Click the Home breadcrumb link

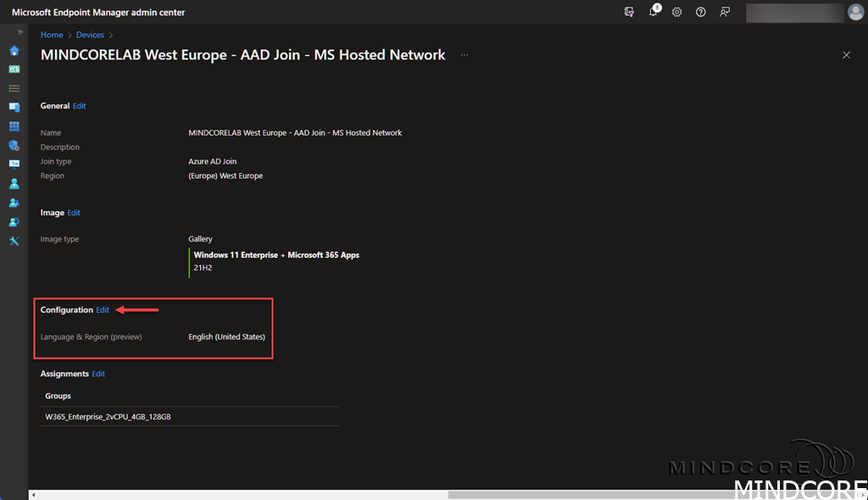click(x=52, y=35)
